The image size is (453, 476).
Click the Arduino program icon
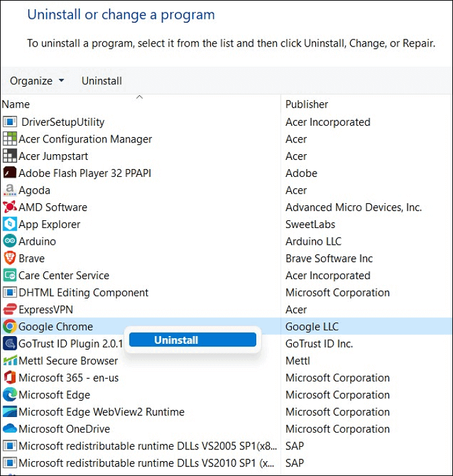[x=10, y=241]
